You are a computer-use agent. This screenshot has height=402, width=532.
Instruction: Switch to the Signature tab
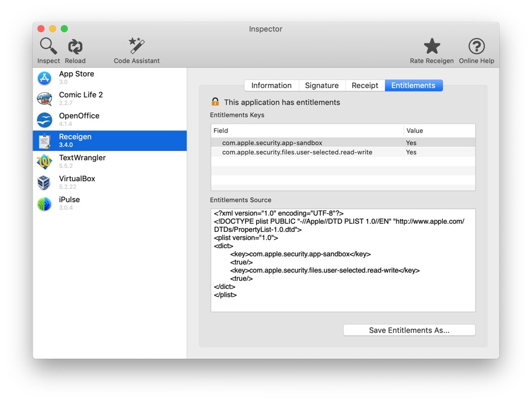(x=321, y=86)
